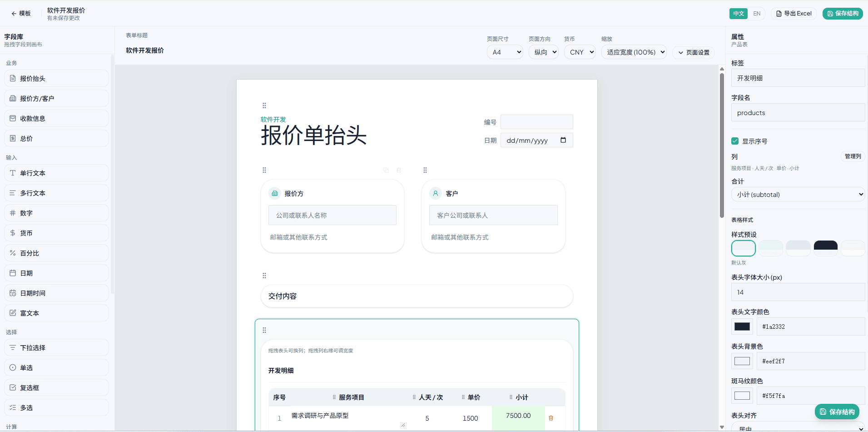Click the 管理列 button

coord(853,156)
